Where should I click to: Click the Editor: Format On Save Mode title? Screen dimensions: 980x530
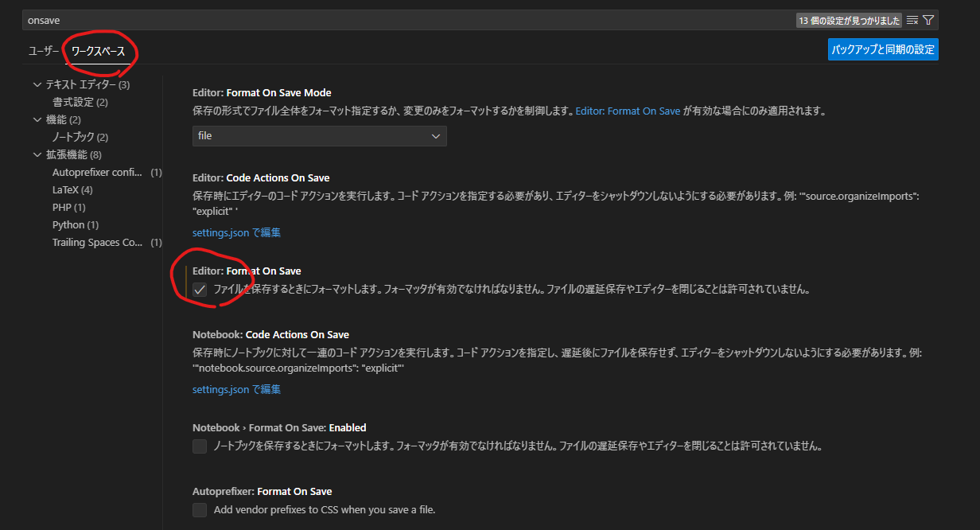[x=262, y=92]
